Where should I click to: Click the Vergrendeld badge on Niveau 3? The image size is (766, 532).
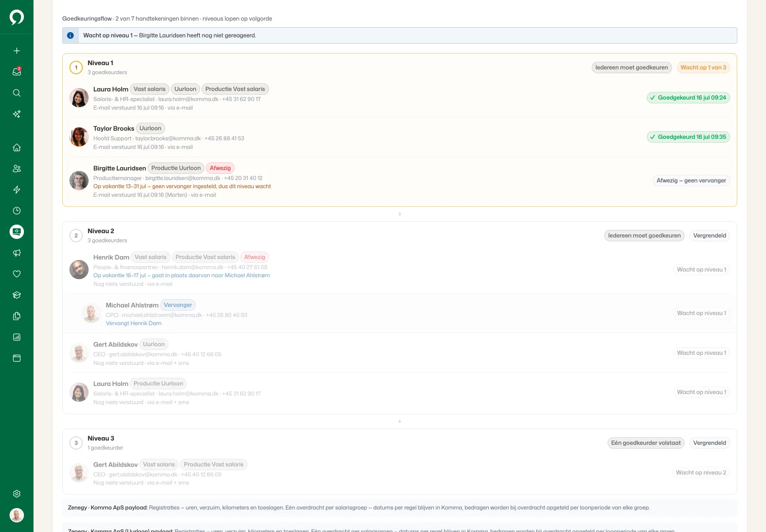tap(710, 443)
